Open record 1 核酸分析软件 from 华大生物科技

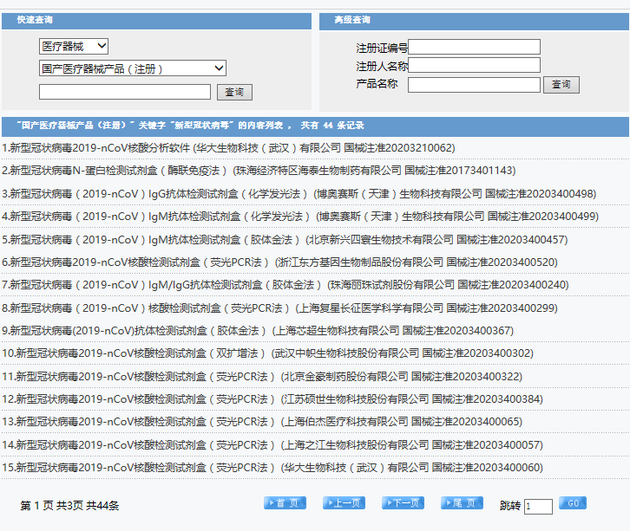point(228,148)
